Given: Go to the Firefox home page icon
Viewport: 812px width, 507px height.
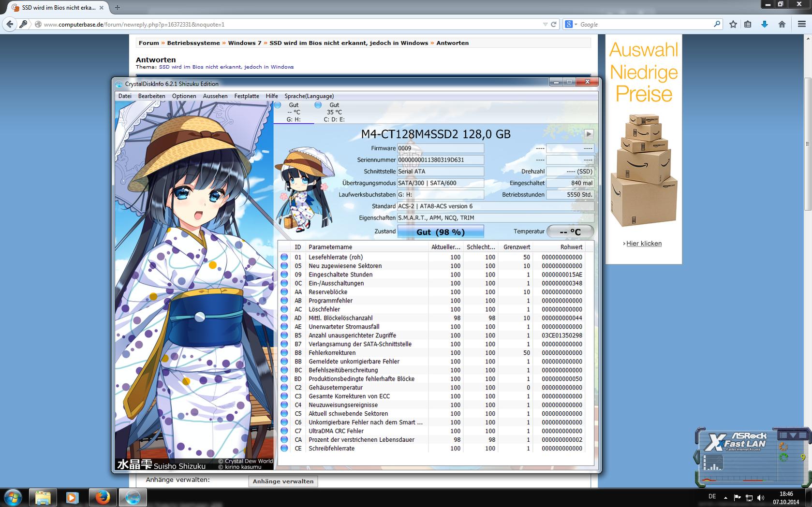Looking at the screenshot, I should [x=782, y=24].
